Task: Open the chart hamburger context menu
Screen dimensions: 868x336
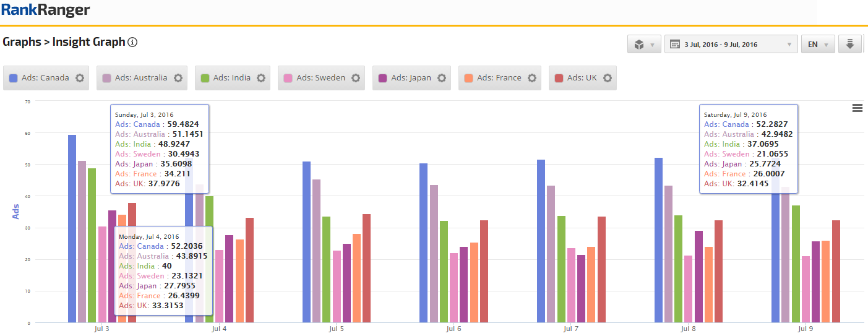Action: 857,108
